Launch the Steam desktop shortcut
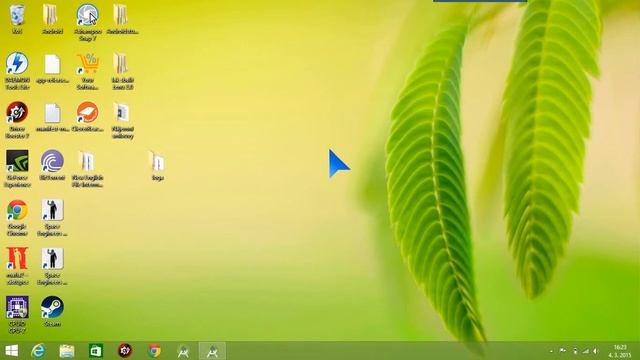 52,308
